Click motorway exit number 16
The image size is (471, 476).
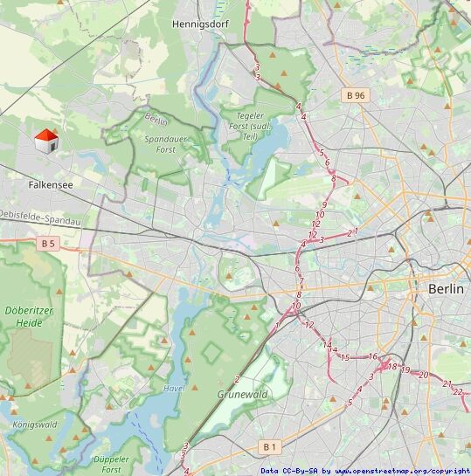[x=372, y=356]
